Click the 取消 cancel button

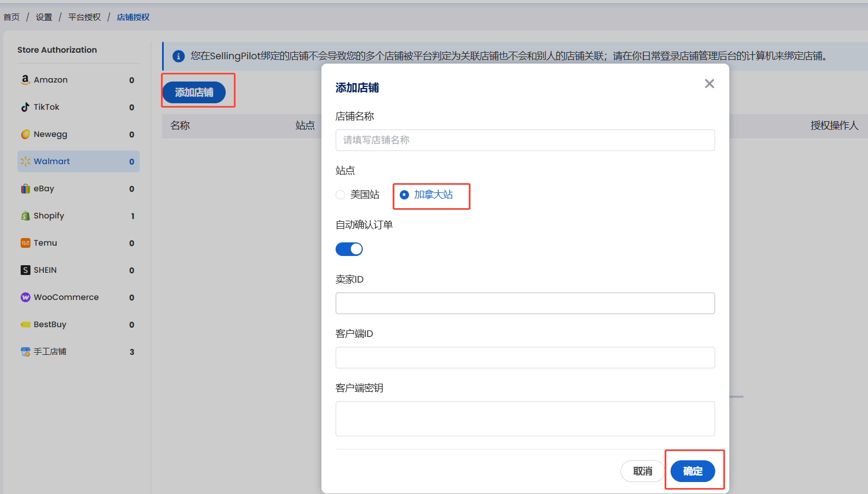pyautogui.click(x=642, y=471)
